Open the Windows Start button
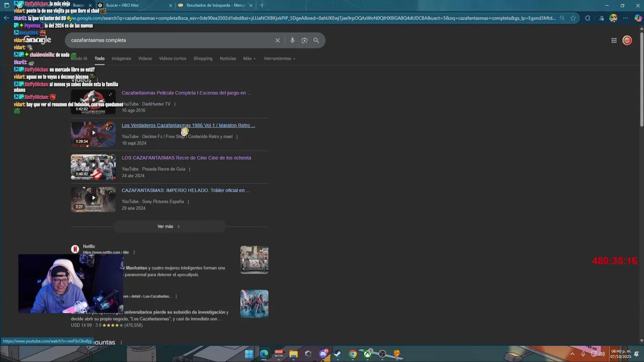Image resolution: width=644 pixels, height=362 pixels. pos(249,354)
